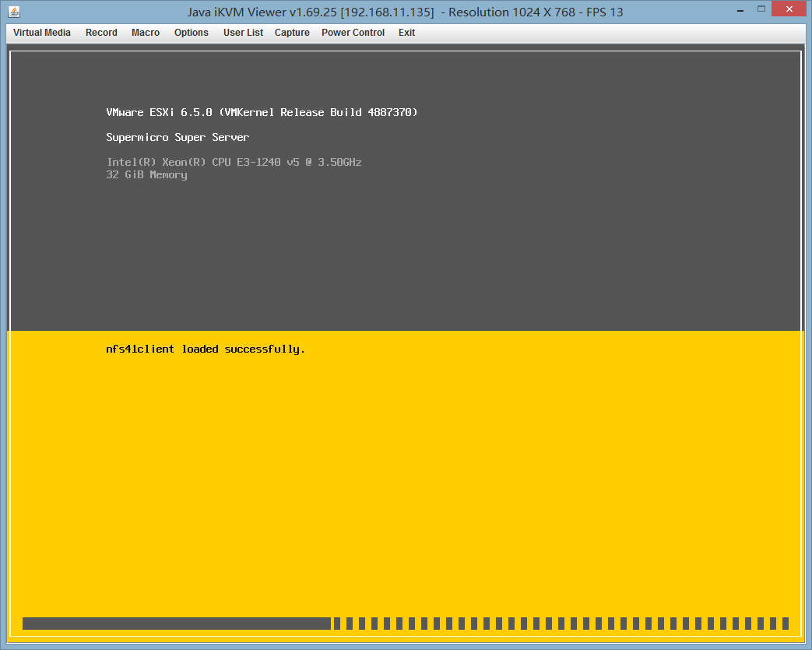Open the Virtual Media menu

tap(41, 33)
